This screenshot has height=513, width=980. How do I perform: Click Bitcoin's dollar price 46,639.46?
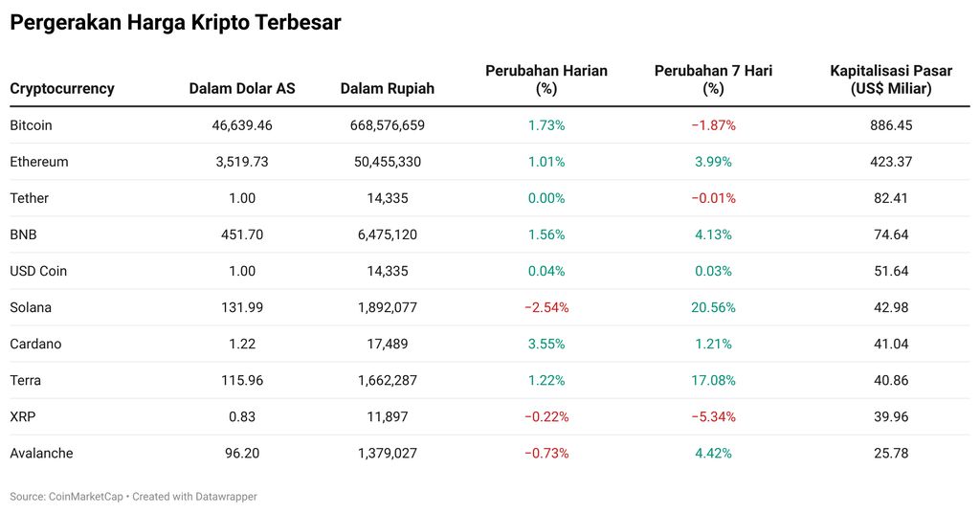[x=242, y=125]
